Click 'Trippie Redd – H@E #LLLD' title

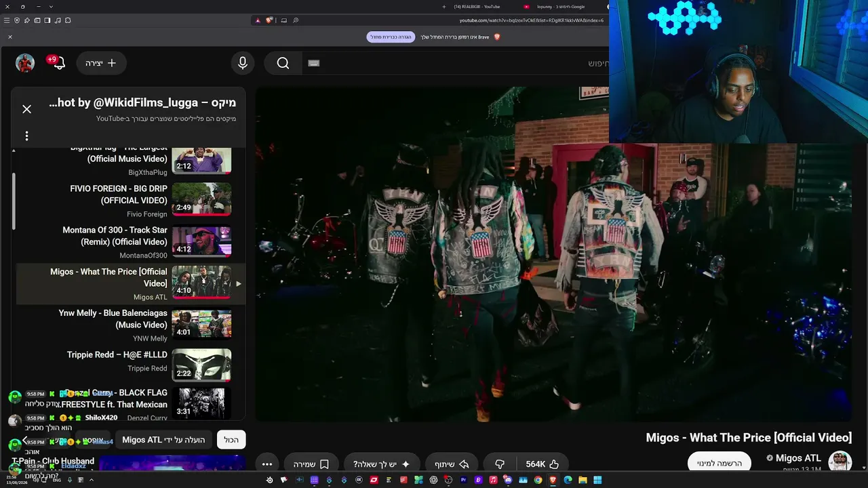tap(117, 354)
